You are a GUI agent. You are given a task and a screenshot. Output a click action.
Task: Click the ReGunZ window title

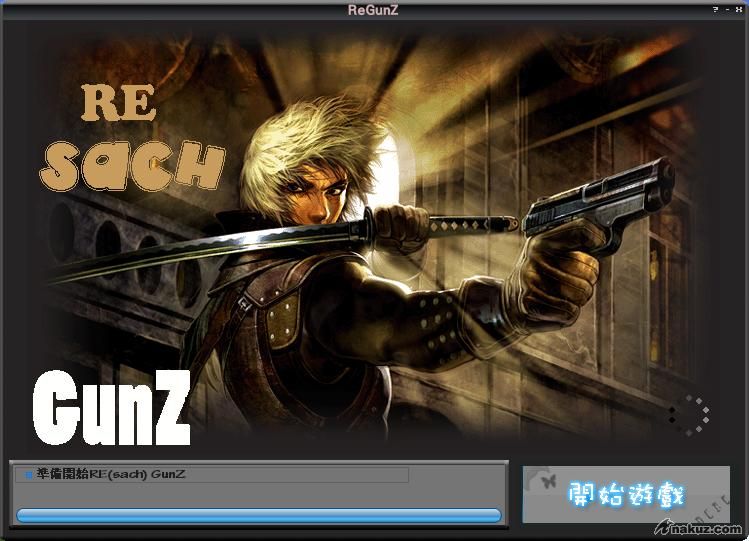[x=373, y=10]
